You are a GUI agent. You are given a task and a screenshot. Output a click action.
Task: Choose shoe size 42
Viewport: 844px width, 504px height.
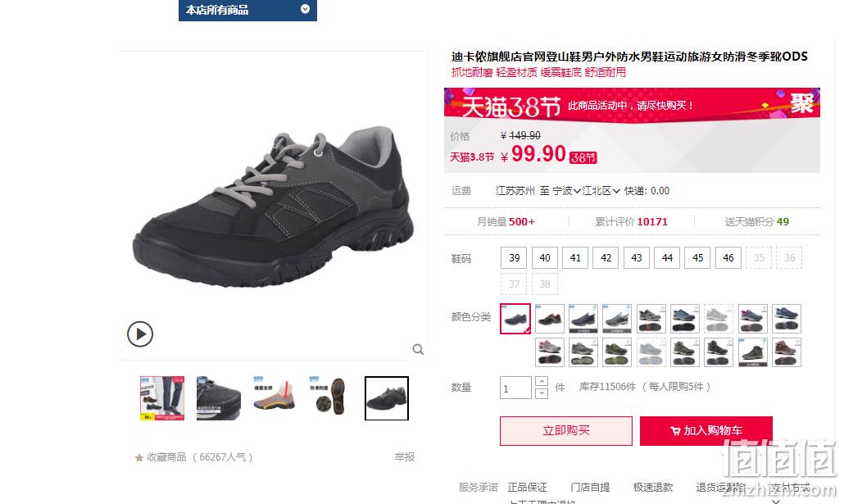point(606,258)
